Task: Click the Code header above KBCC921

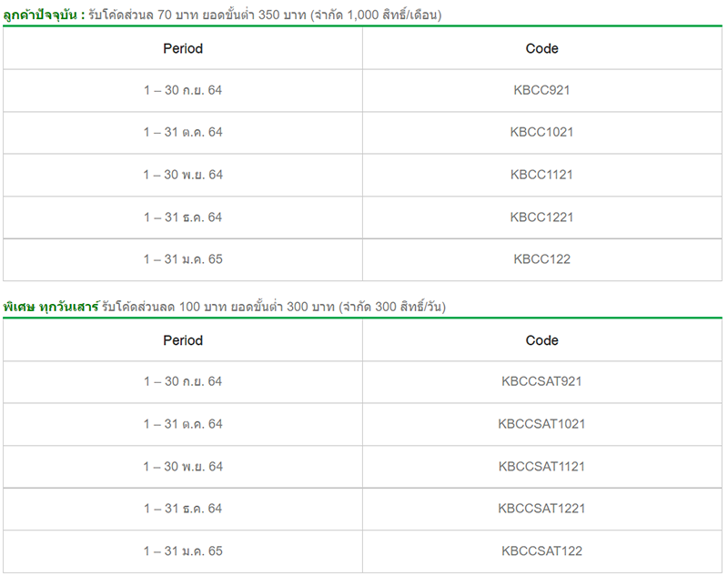Action: click(541, 48)
